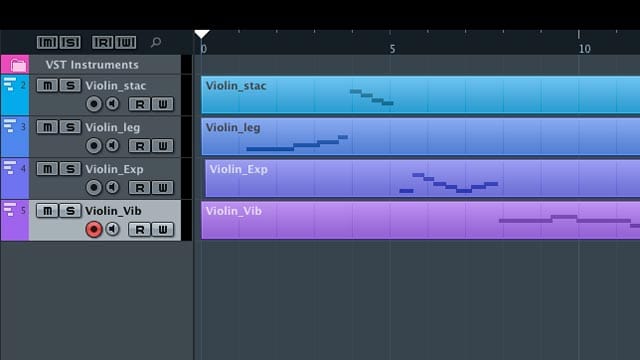Solo the Violin_Exp track
Image resolution: width=640 pixels, height=360 pixels.
pos(70,169)
